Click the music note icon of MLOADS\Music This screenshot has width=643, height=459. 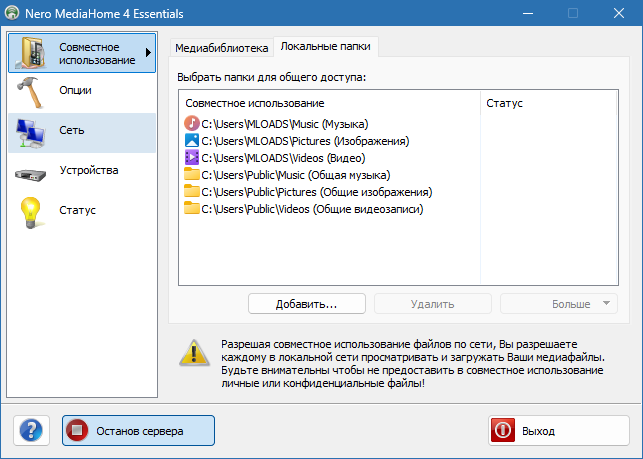tap(192, 123)
